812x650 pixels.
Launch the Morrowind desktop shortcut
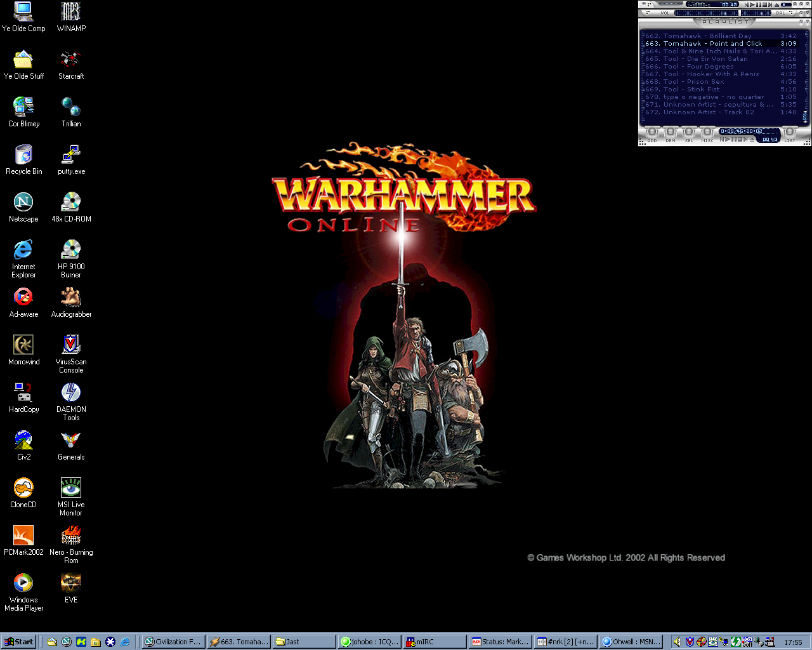tap(23, 350)
